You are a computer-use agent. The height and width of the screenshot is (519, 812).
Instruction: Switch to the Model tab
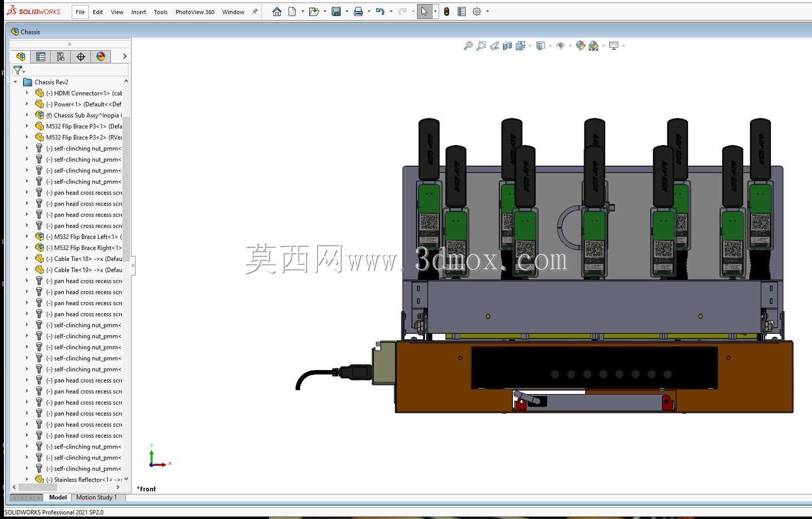tap(58, 497)
